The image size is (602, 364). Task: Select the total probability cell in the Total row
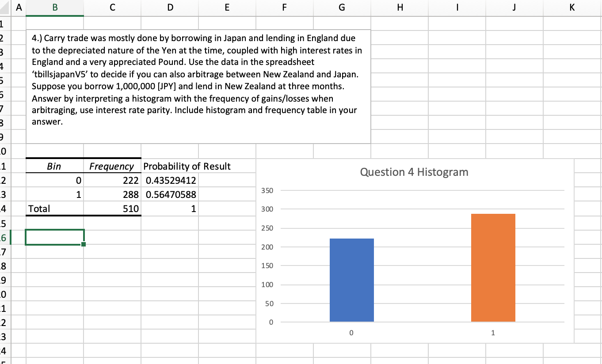tap(170, 209)
